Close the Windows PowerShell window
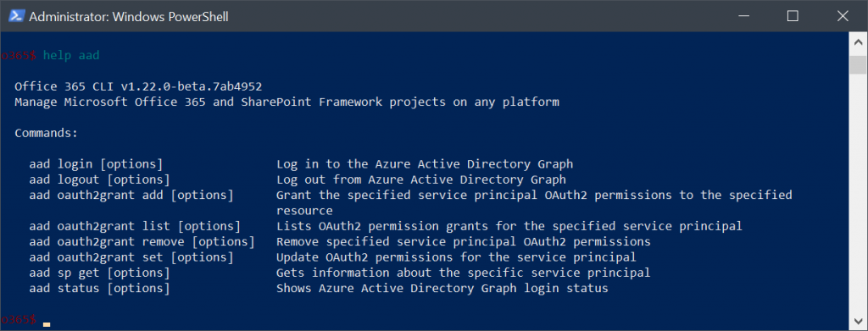Image resolution: width=868 pixels, height=331 pixels. (x=843, y=16)
